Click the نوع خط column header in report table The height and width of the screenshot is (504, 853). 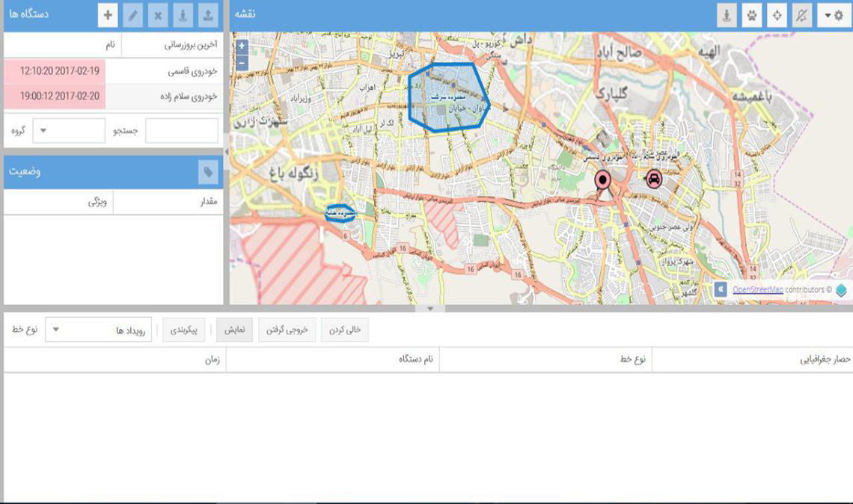(545, 360)
